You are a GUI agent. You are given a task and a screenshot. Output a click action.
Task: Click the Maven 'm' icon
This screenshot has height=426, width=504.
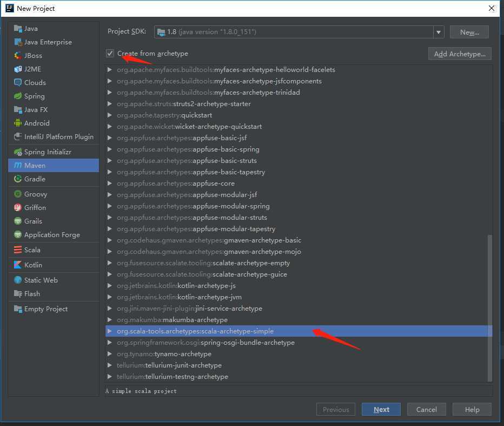[18, 166]
